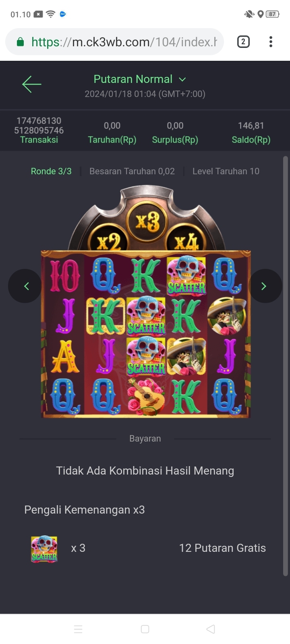Screen dimensions: 290x644
Task: Tap Android recent apps menu lines
Action: [78, 629]
